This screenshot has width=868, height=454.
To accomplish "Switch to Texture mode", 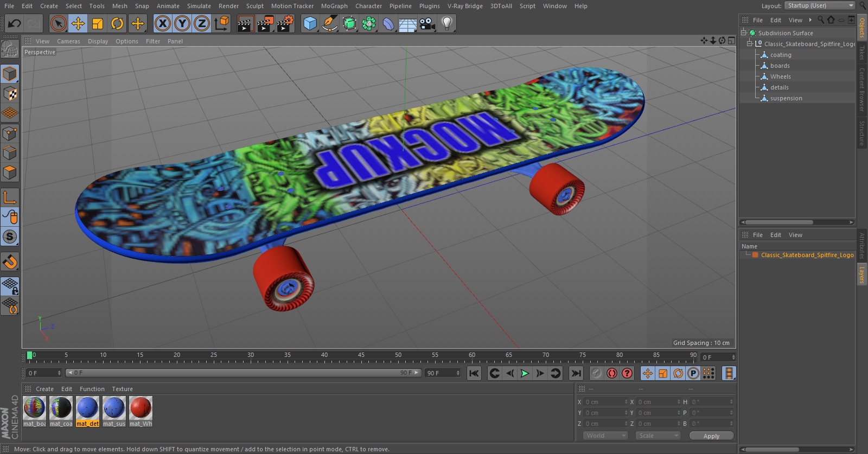I will click(x=10, y=94).
